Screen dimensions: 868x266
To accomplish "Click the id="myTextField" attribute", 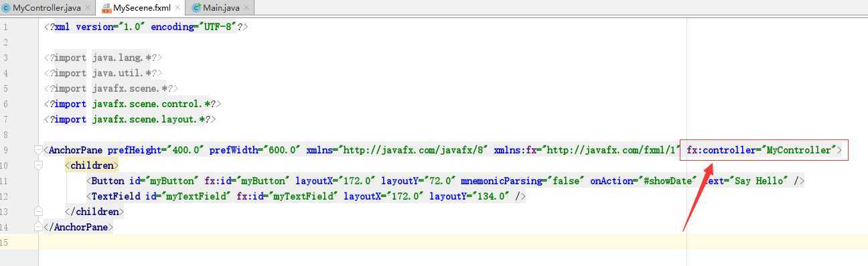I will click(188, 196).
